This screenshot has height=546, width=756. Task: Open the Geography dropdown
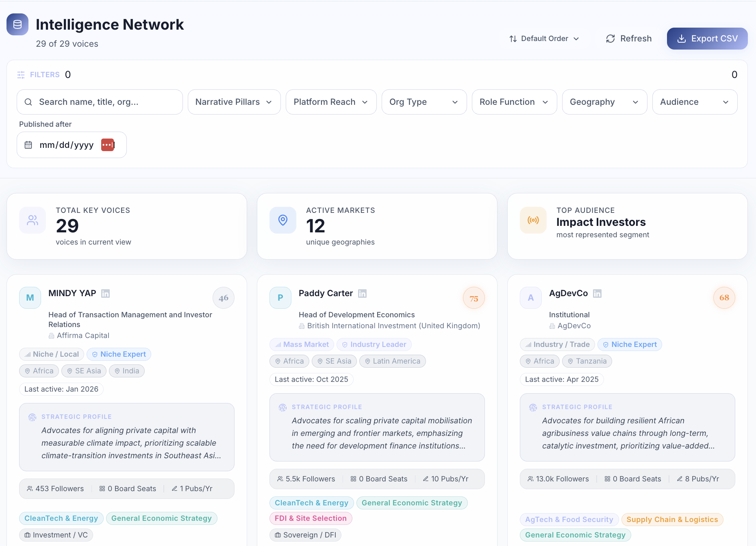[x=605, y=102]
